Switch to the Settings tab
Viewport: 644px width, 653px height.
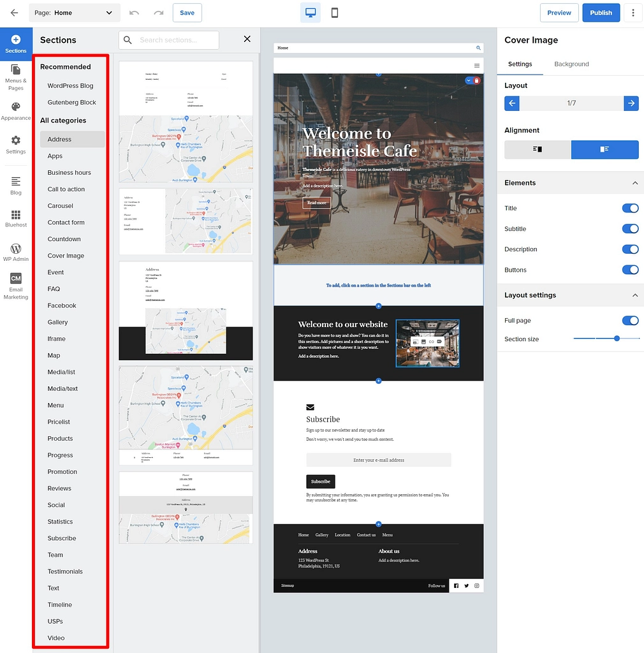click(520, 64)
